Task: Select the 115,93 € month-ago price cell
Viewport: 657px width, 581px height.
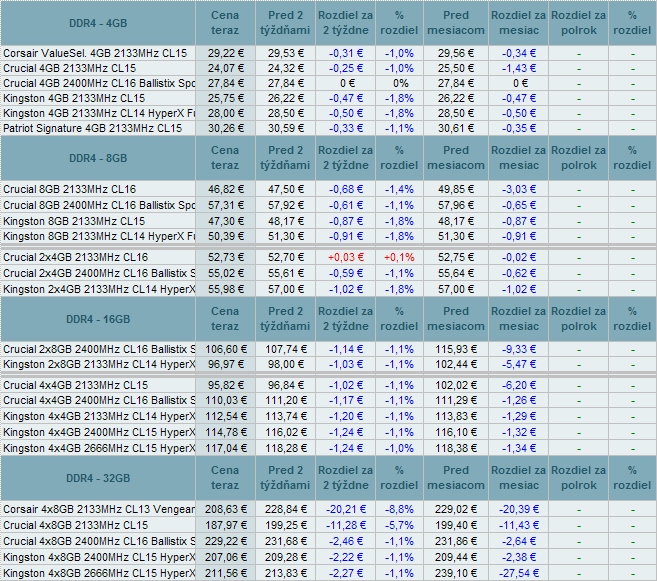Action: [456, 349]
